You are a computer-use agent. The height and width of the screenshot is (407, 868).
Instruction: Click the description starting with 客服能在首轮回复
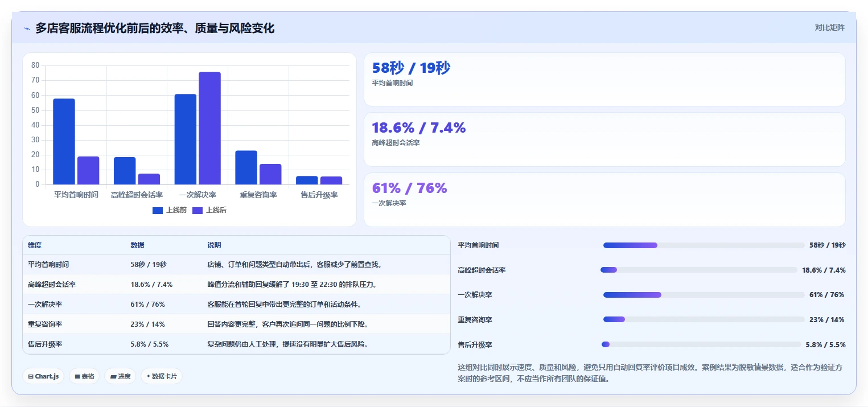pyautogui.click(x=284, y=305)
